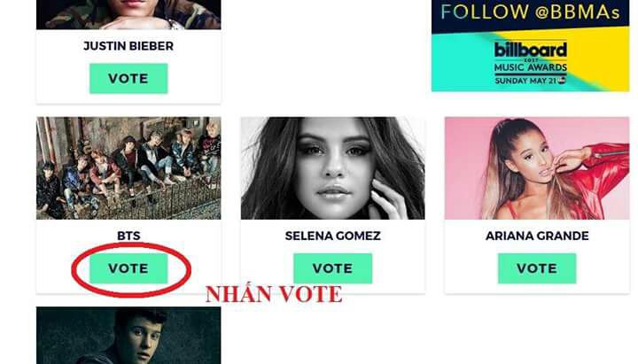638x364 pixels.
Task: Click the SELENA GOMEZ name label
Action: click(x=333, y=236)
